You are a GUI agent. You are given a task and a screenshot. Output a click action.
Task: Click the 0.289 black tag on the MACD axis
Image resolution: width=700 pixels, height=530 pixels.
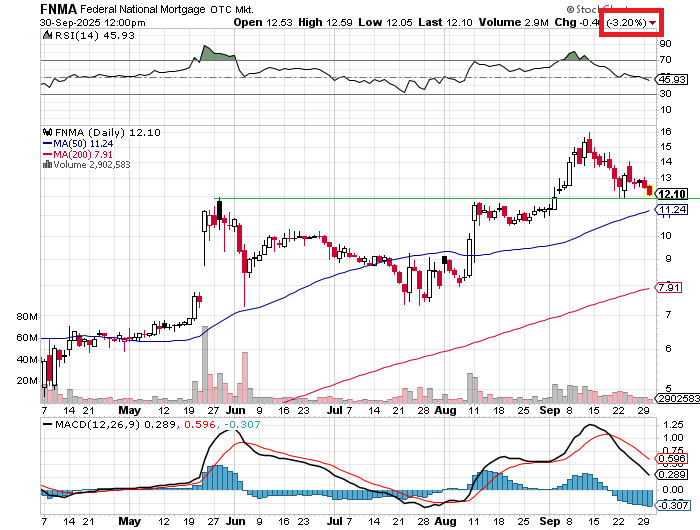pyautogui.click(x=672, y=474)
